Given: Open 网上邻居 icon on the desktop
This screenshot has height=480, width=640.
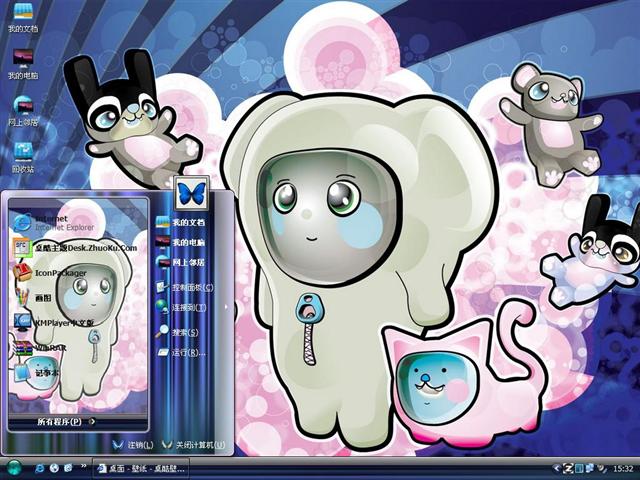Looking at the screenshot, I should coord(23,111).
